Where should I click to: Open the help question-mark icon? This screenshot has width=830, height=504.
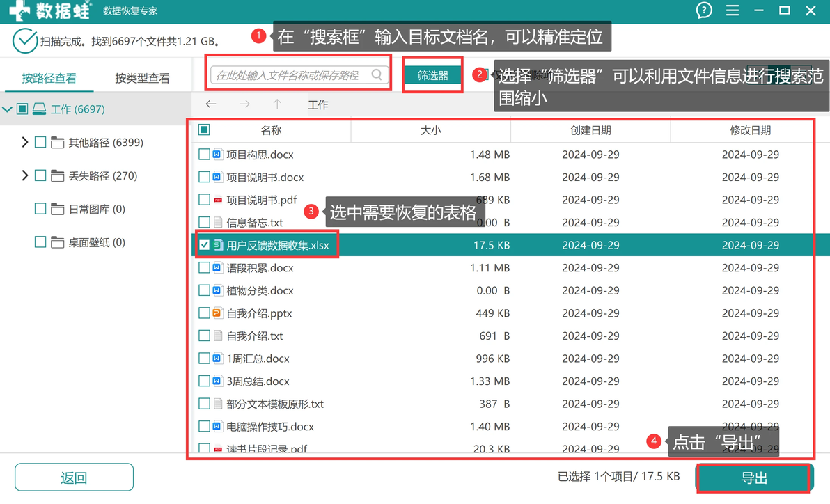[703, 10]
